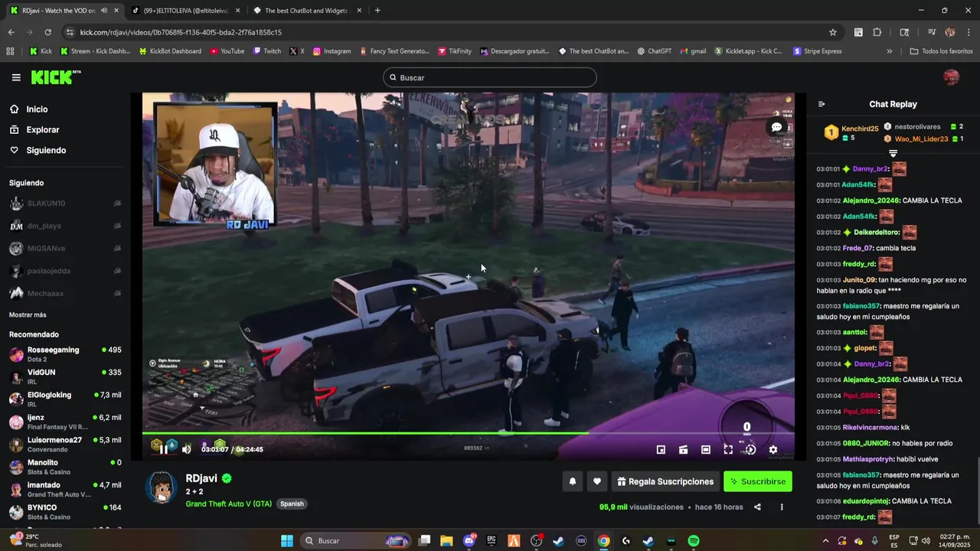The image size is (980, 551).
Task: Open followed channel MIGSANve
Action: pyautogui.click(x=65, y=249)
